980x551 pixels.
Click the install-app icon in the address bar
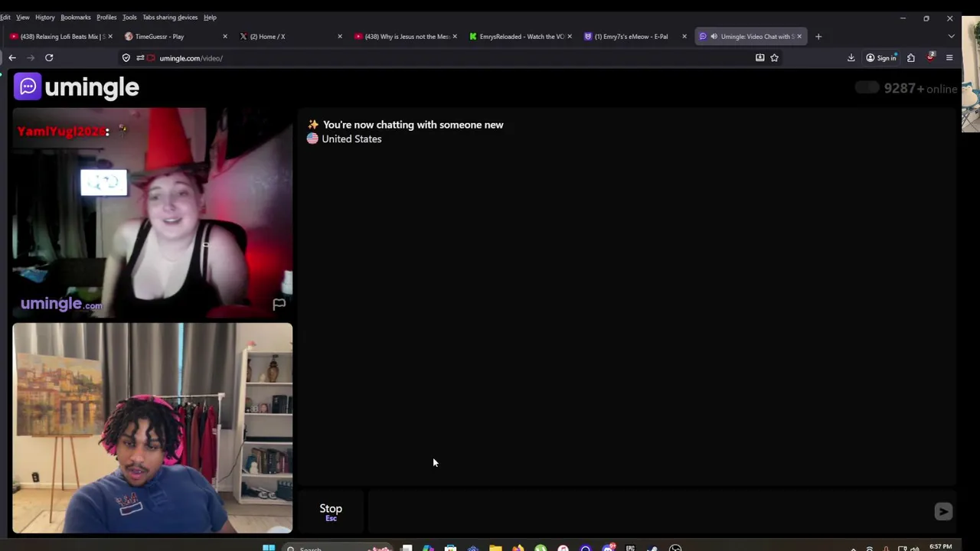coord(759,57)
